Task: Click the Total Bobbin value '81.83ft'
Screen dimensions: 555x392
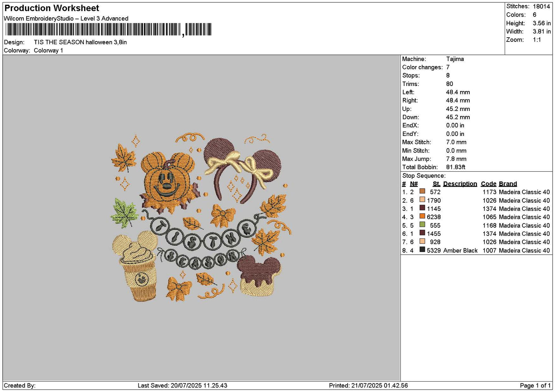Action: coord(456,167)
